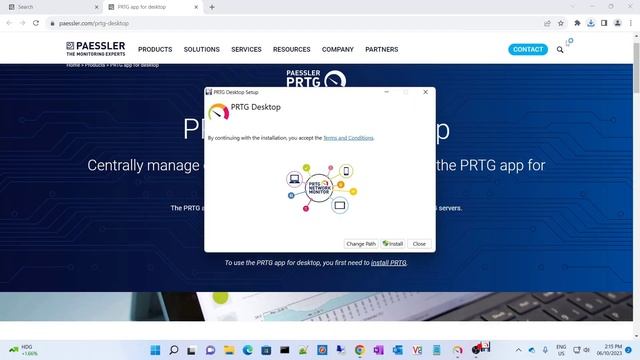The image size is (640, 360).
Task: Open File Explorer from taskbar
Action: click(x=229, y=350)
